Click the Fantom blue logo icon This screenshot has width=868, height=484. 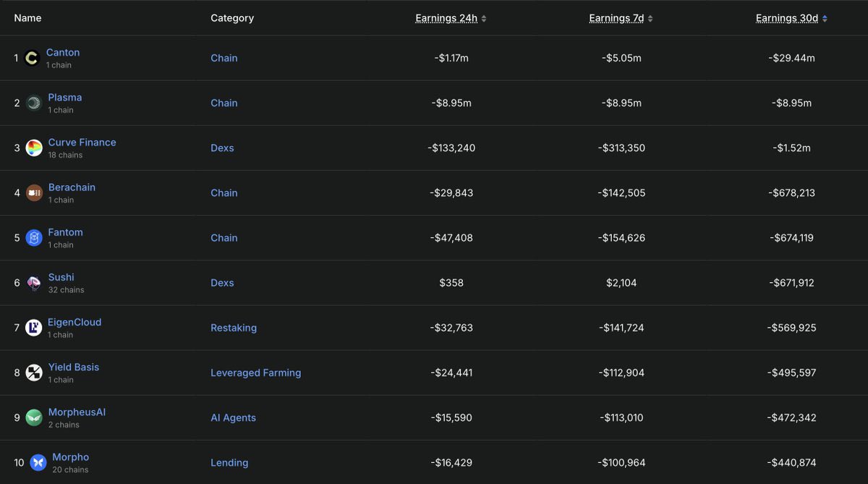click(x=33, y=237)
